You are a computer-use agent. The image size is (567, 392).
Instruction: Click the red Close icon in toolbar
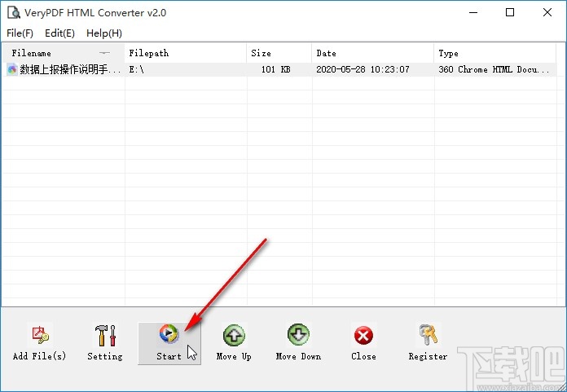pos(363,335)
